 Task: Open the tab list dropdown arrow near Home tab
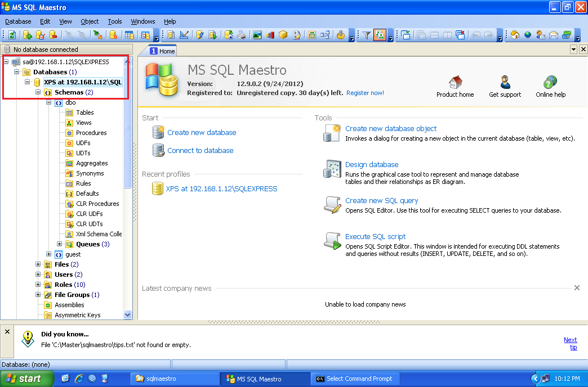[573, 49]
